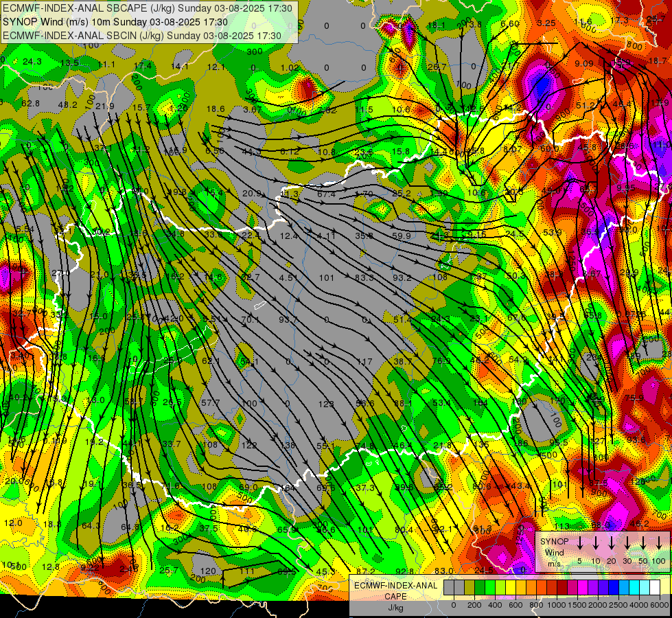This screenshot has width=672, height=618.
Task: Click the 93.2 value on the map
Action: click(x=402, y=277)
